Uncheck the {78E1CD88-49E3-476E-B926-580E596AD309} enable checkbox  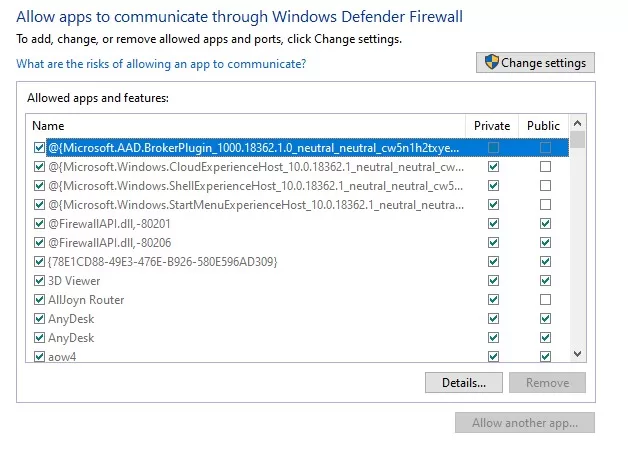click(x=39, y=262)
